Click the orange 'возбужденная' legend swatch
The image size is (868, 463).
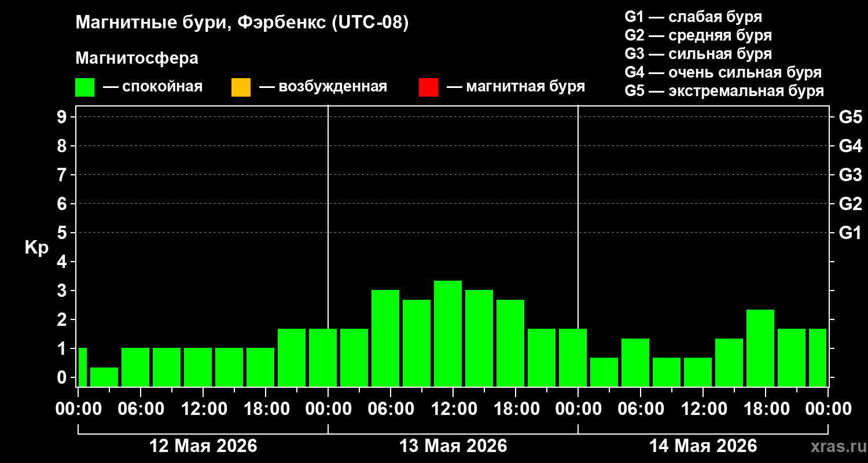click(x=241, y=87)
